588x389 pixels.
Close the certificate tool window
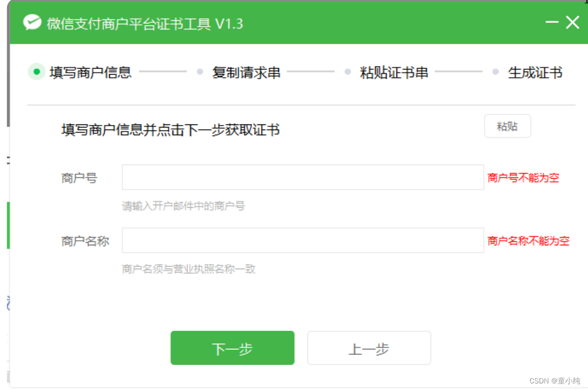click(x=573, y=22)
